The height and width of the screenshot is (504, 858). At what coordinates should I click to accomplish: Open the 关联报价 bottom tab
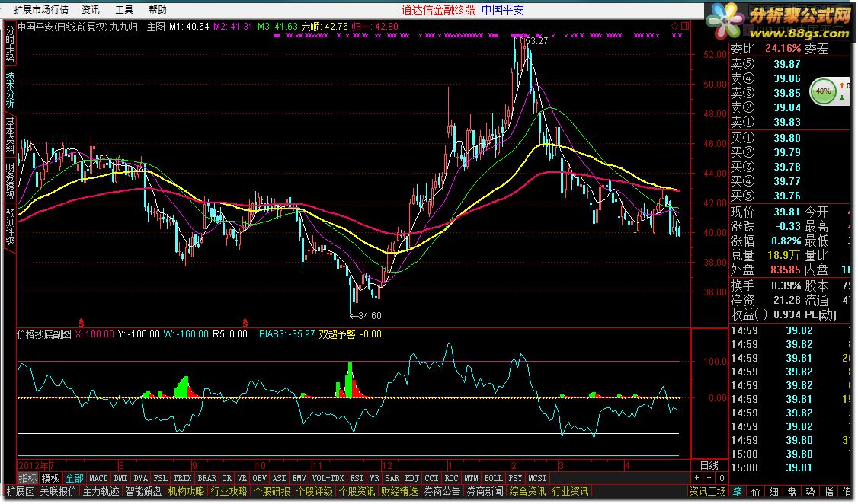pos(58,491)
